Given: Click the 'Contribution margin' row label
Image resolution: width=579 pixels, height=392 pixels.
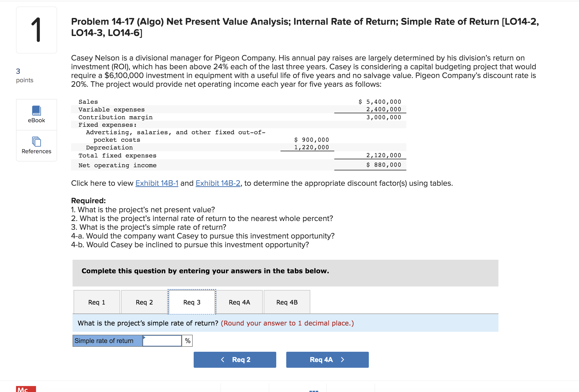Looking at the screenshot, I should pyautogui.click(x=115, y=117).
